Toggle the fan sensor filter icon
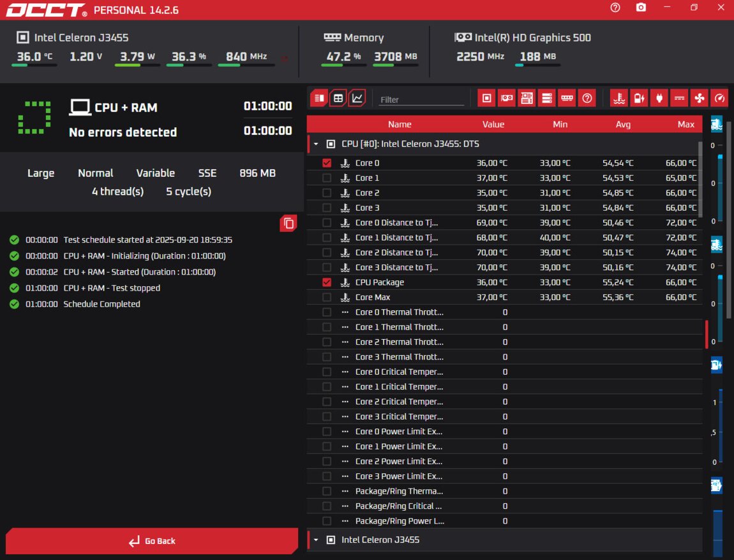 698,98
